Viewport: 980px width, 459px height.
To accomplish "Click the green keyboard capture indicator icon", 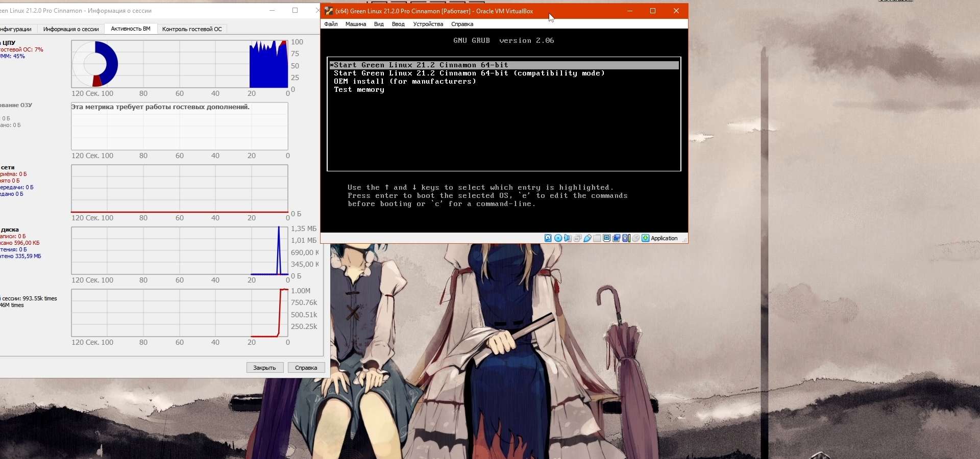I will (x=645, y=238).
